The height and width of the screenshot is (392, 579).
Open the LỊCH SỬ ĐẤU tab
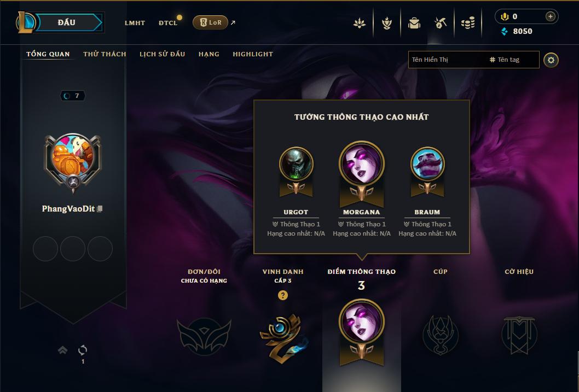point(162,54)
